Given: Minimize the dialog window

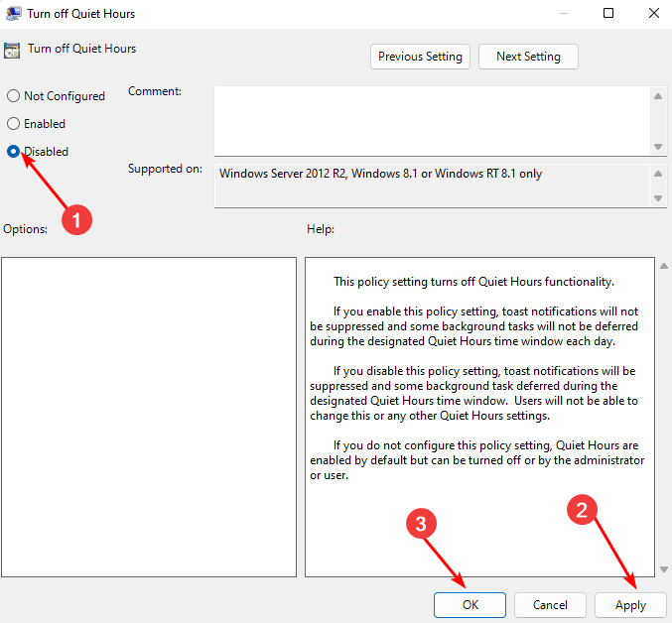Looking at the screenshot, I should (x=564, y=13).
